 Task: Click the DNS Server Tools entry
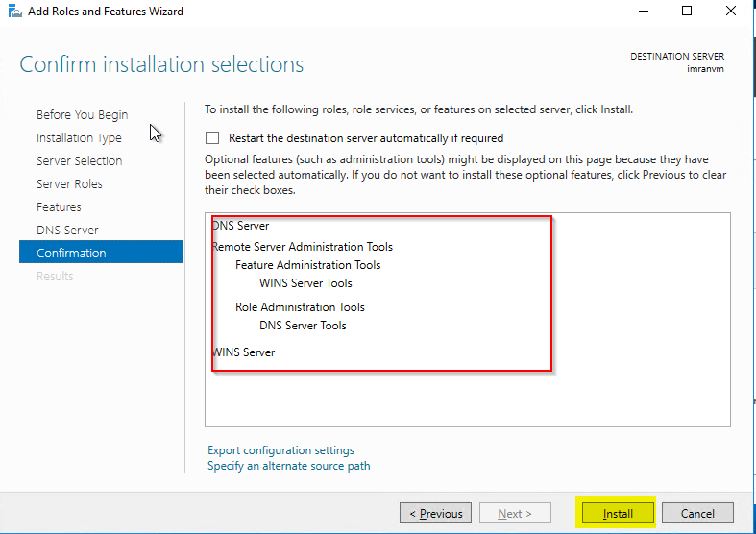pos(303,326)
